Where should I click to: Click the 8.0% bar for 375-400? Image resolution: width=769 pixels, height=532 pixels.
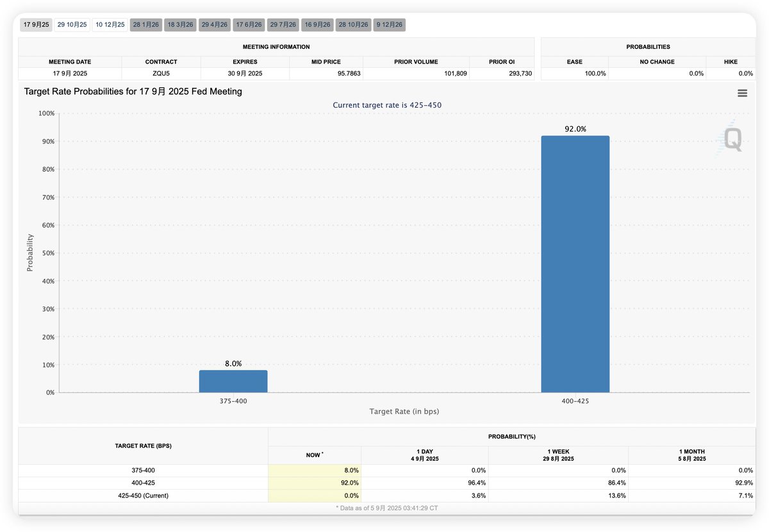pos(233,381)
